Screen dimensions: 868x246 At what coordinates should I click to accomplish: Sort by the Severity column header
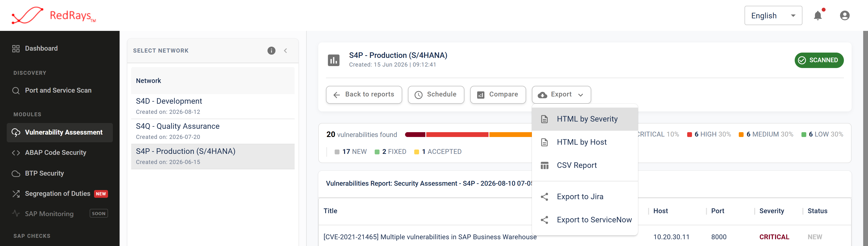point(772,211)
